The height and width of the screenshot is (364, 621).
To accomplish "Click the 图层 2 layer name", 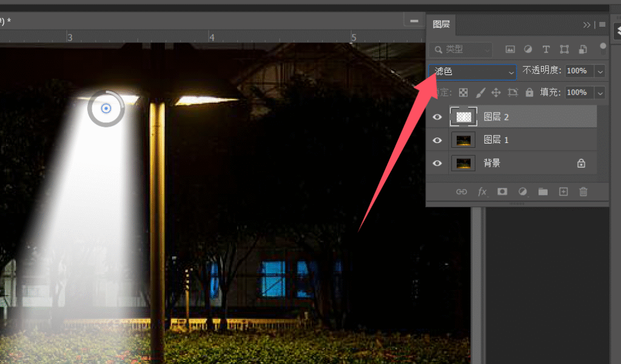I will click(496, 117).
